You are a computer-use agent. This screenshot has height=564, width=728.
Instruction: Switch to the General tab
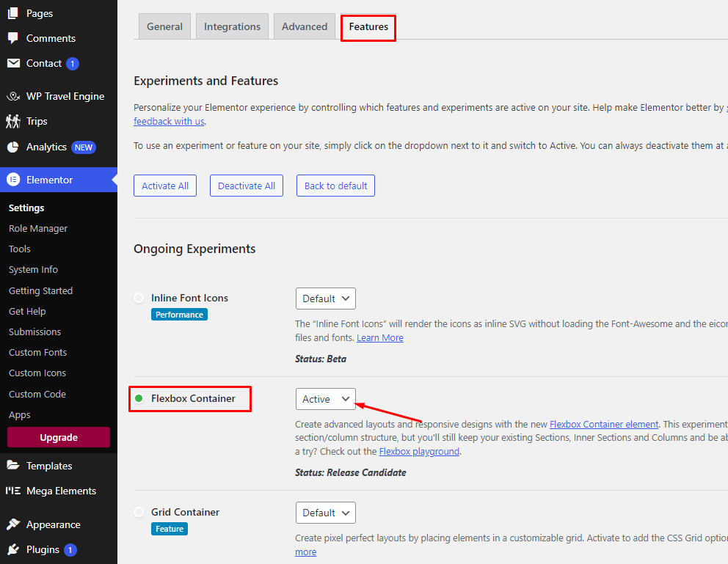click(x=165, y=26)
